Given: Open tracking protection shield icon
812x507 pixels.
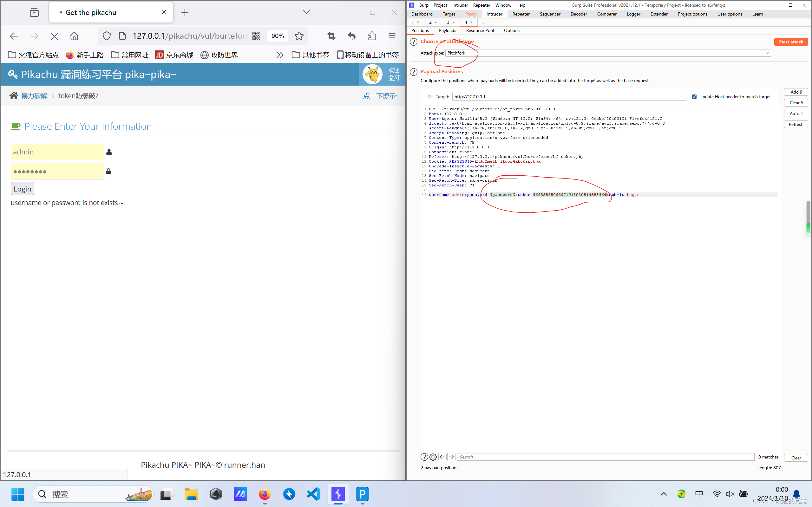Looking at the screenshot, I should coord(107,36).
